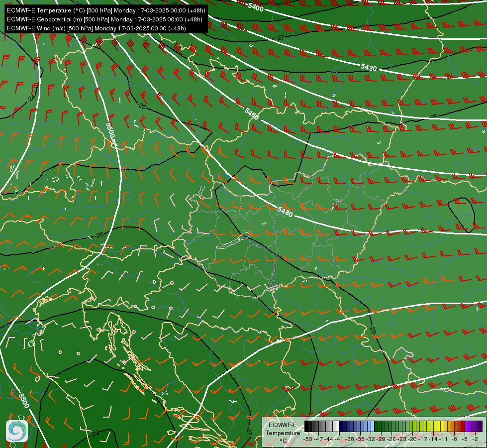
Task: Click the -24 isotherm label
Action: pos(31,99)
